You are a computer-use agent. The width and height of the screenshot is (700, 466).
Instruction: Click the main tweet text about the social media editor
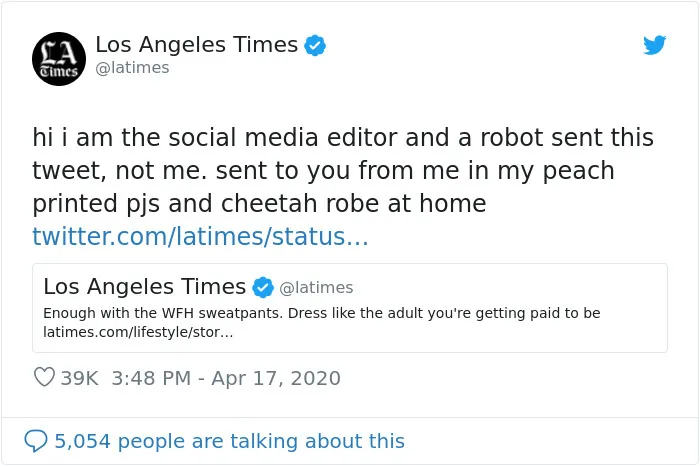pos(343,170)
